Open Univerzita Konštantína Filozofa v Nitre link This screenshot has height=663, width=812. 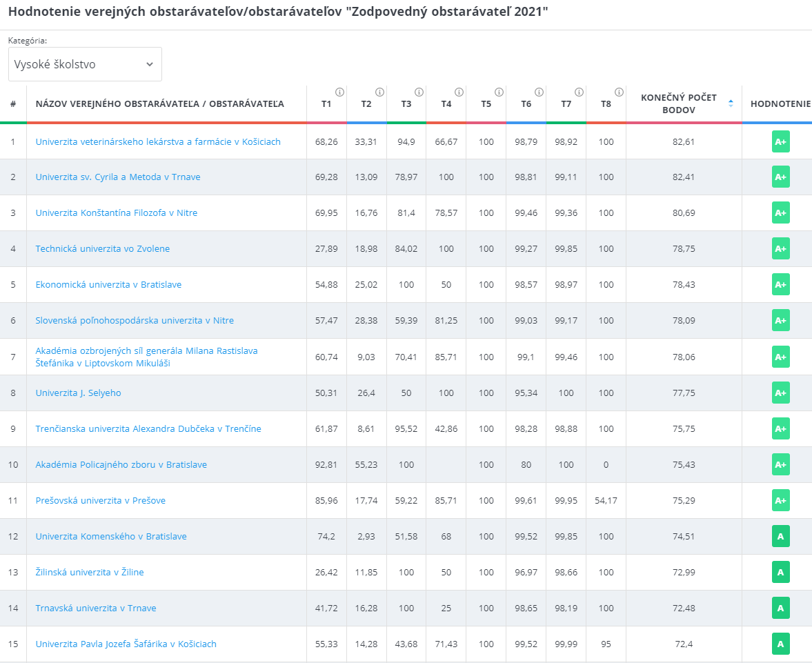click(116, 212)
